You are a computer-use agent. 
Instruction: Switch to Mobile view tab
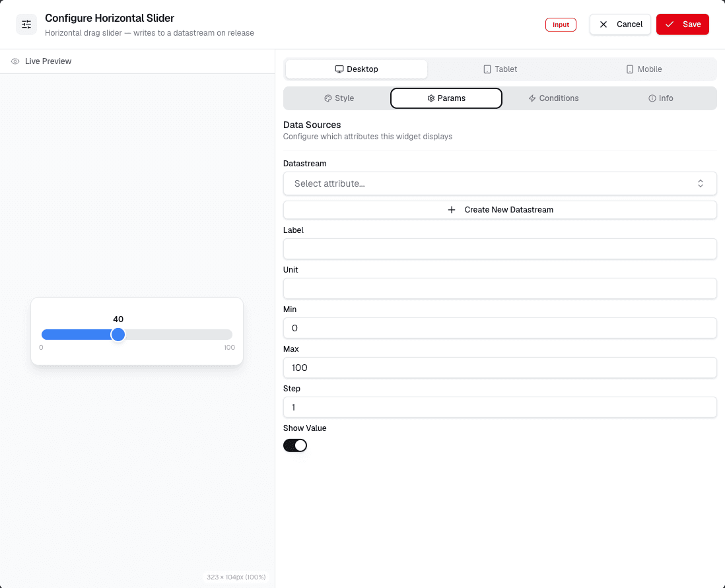[x=644, y=69]
